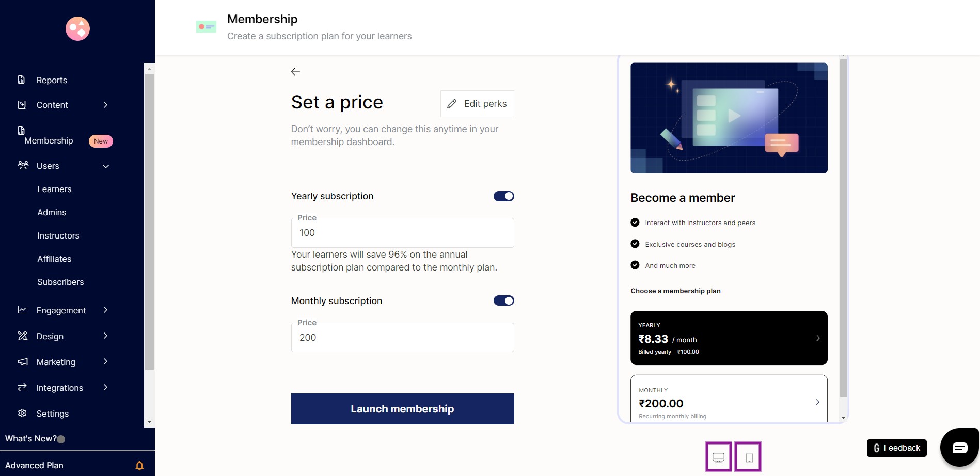
Task: Expand the Content menu chevron
Action: [x=105, y=105]
